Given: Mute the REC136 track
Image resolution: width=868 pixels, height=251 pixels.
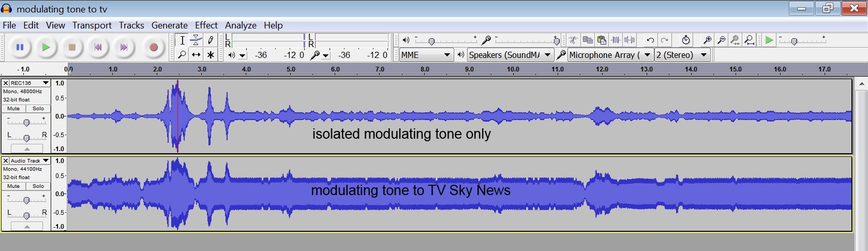Looking at the screenshot, I should pos(13,109).
